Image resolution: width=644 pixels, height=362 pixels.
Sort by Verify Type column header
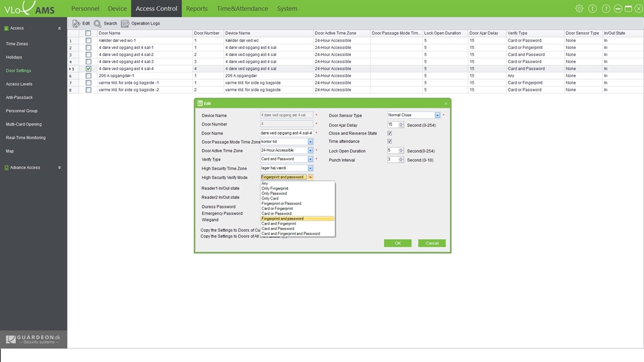coord(535,33)
